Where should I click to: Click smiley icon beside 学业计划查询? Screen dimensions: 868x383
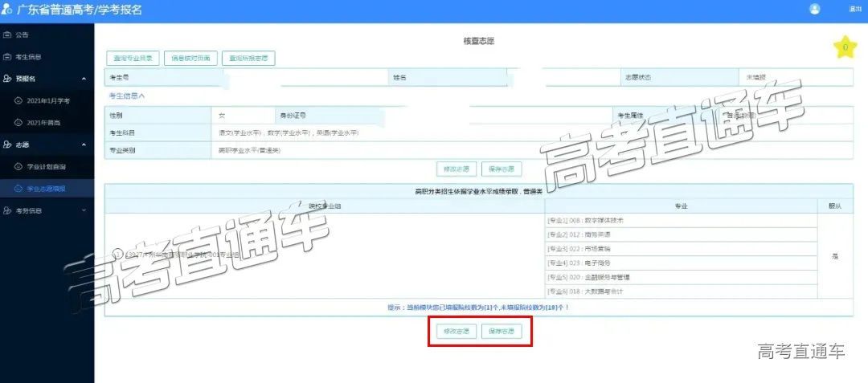17,166
